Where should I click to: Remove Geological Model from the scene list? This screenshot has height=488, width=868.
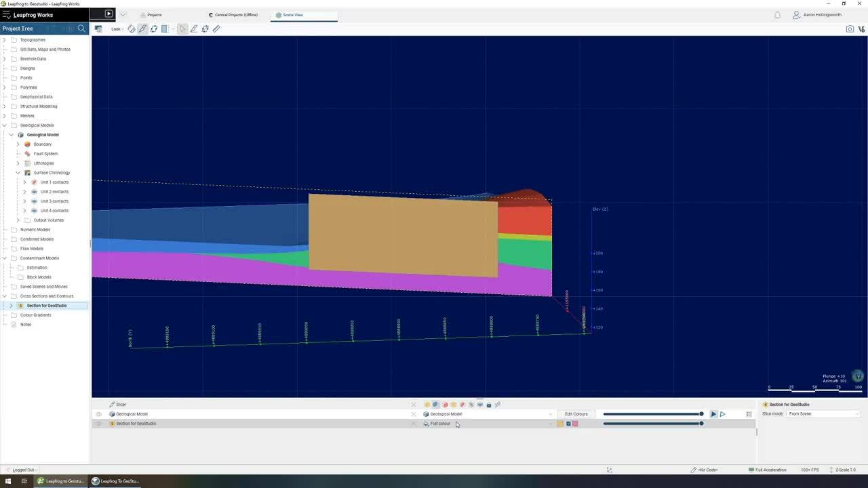[414, 414]
